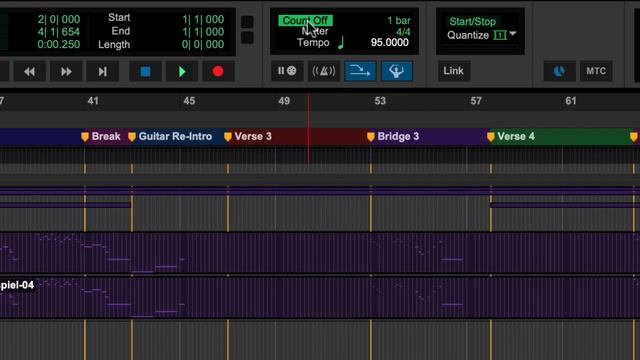Click the upper small square toggle beside Start

tap(247, 22)
